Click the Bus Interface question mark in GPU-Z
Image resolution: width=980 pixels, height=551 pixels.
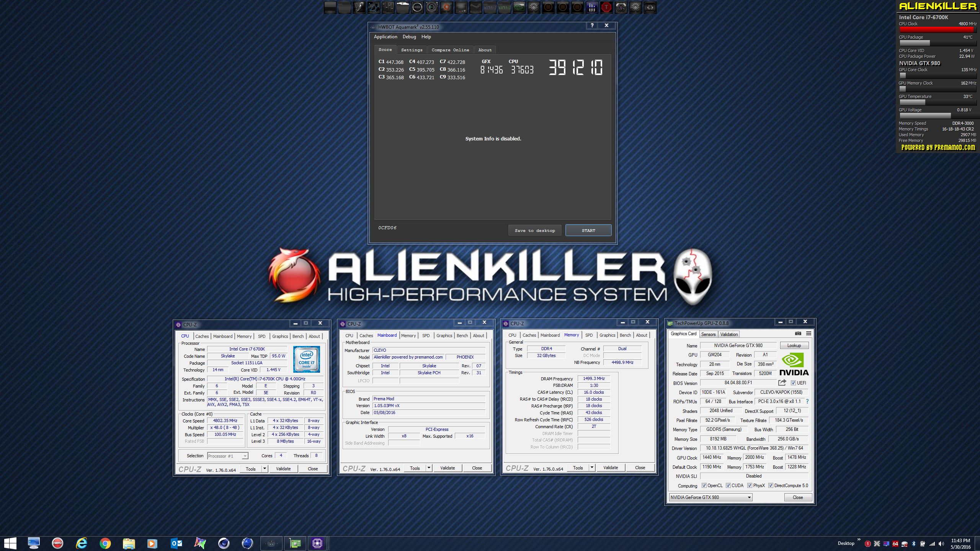point(807,401)
